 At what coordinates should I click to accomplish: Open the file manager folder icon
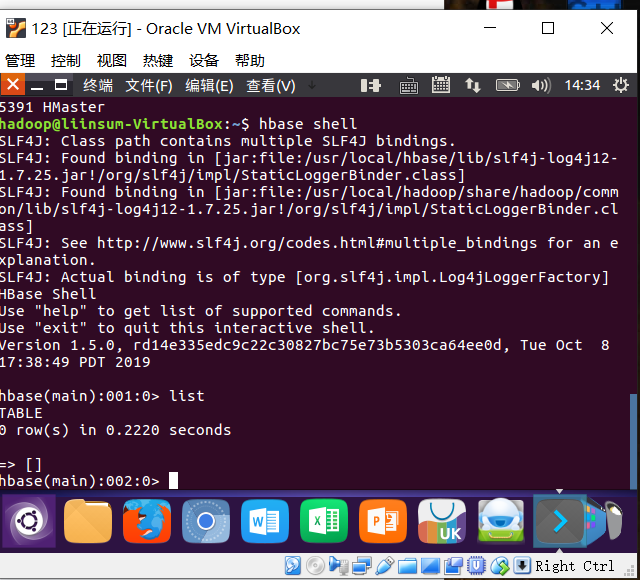click(x=88, y=521)
